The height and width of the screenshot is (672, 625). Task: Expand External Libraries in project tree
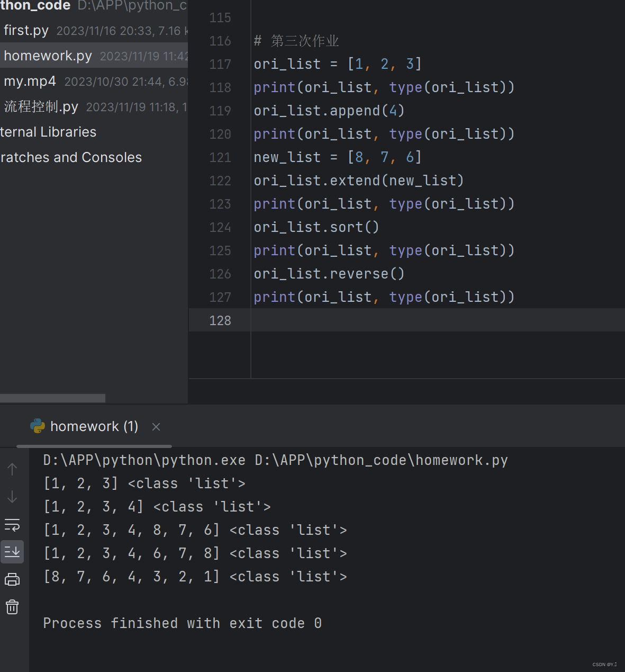pyautogui.click(x=48, y=132)
